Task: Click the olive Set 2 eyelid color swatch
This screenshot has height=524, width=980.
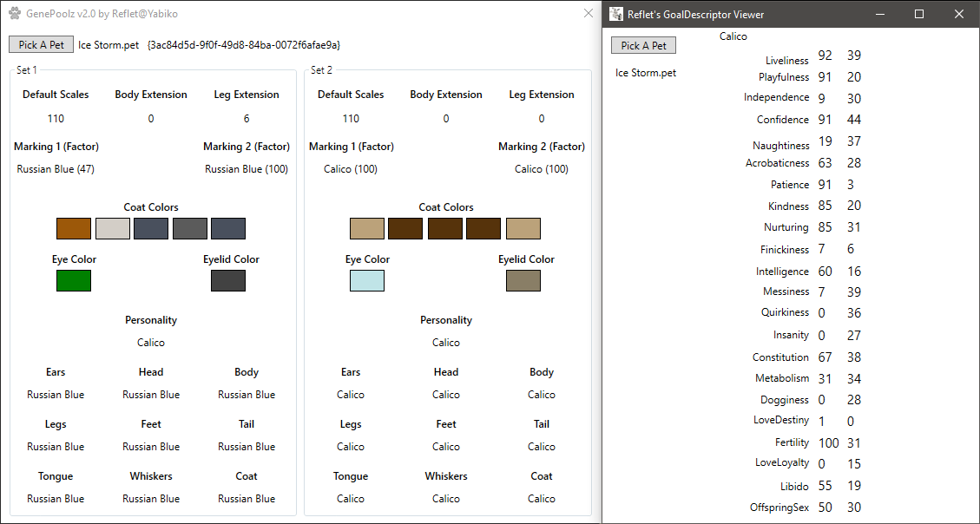Action: coord(523,280)
